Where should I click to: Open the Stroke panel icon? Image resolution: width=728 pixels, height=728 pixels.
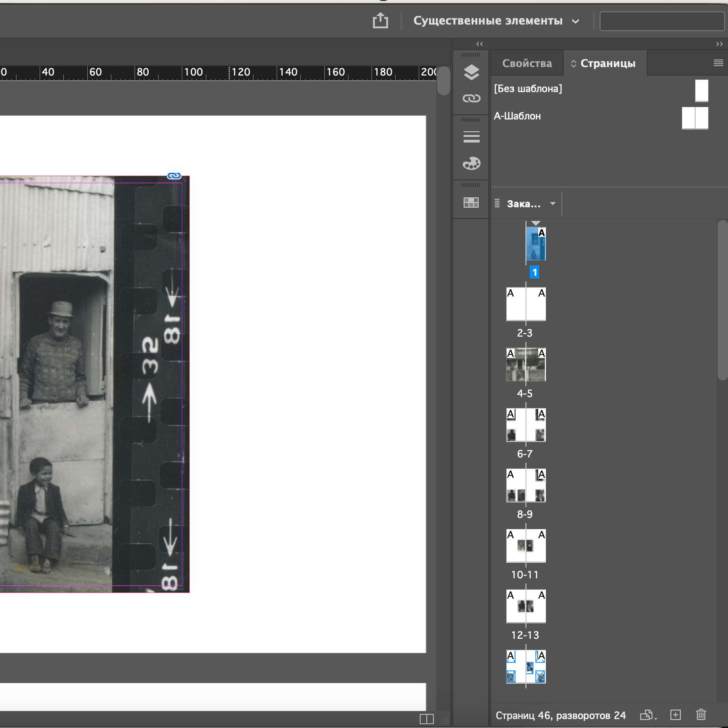click(471, 137)
